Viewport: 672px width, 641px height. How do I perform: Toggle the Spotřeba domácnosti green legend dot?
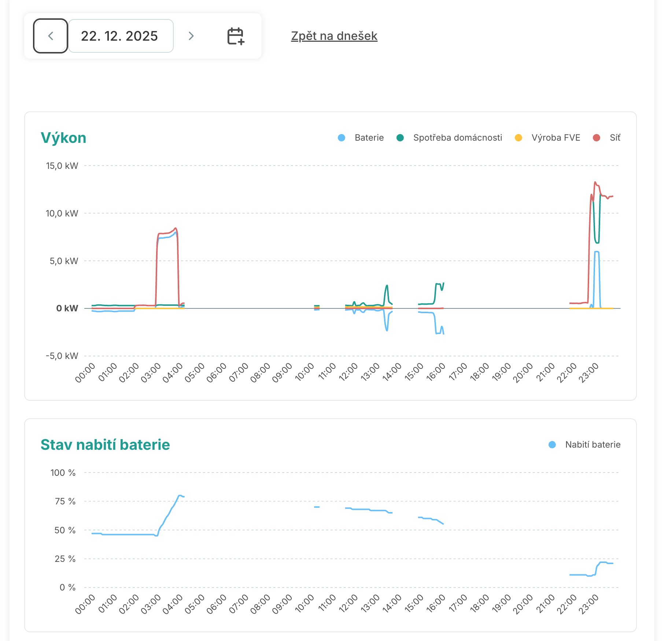[x=400, y=138]
